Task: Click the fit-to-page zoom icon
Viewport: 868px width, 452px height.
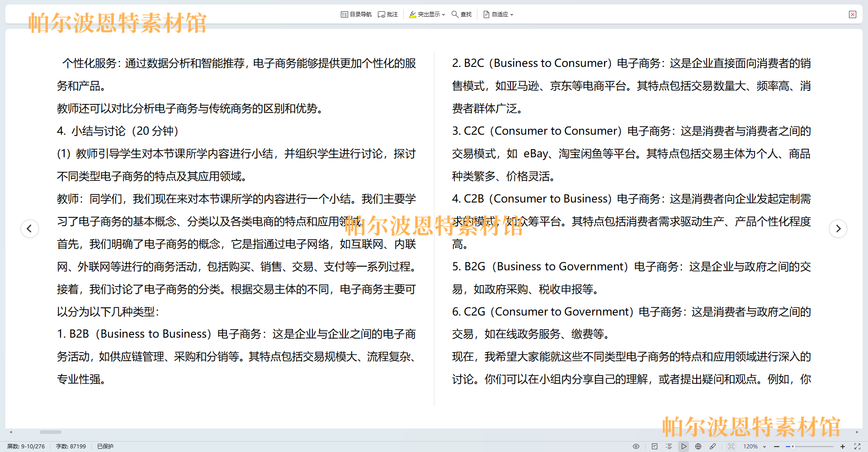Action: 731,446
